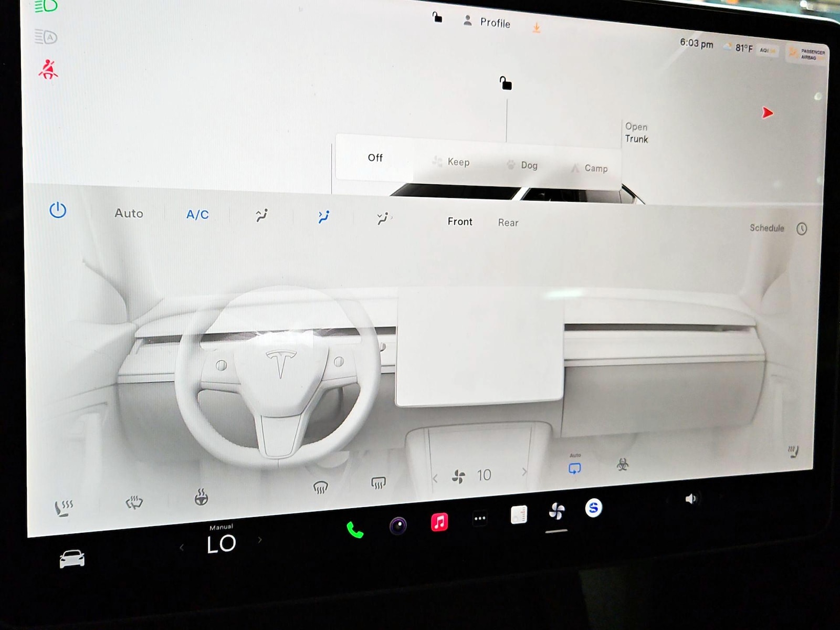Tap Open Trunk

tap(636, 133)
